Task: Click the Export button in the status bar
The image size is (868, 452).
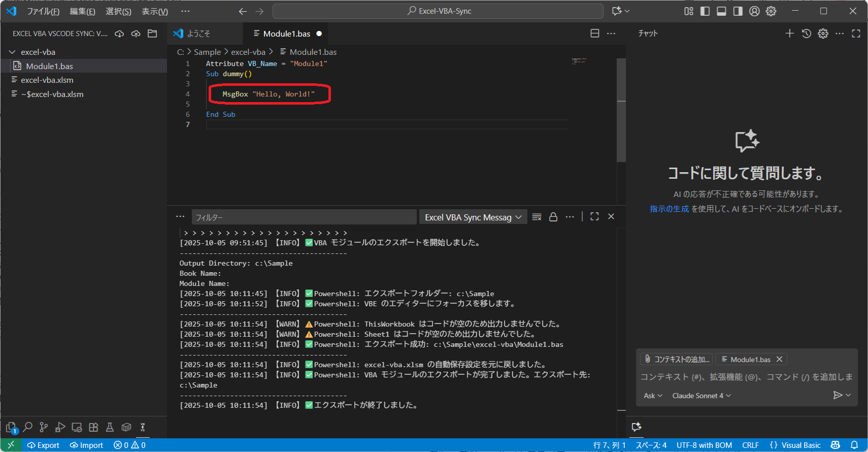Action: [x=43, y=445]
